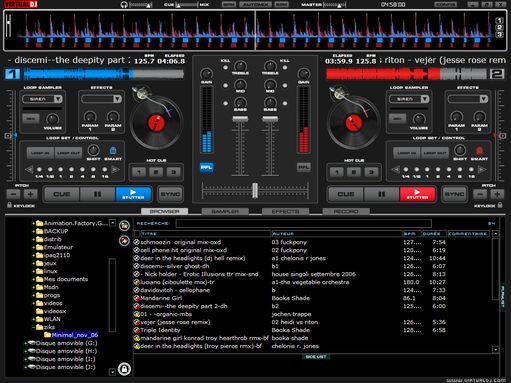Click the Loop Out button on deck 2

[x=435, y=153]
